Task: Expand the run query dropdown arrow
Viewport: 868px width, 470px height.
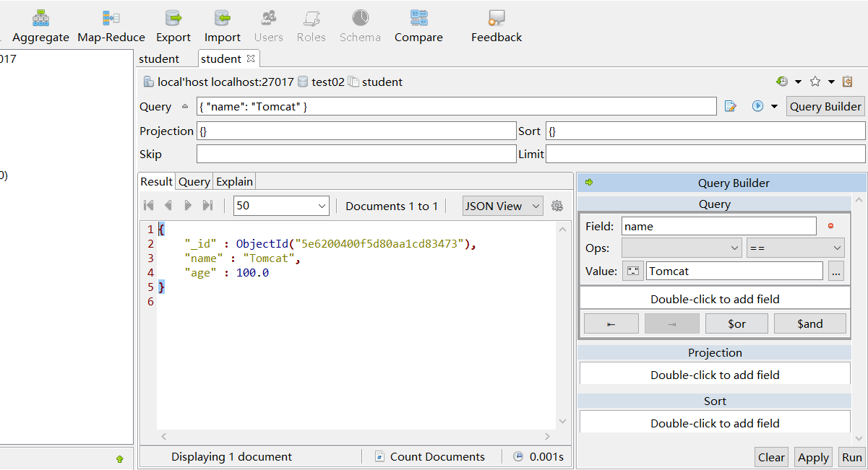Action: (x=774, y=107)
